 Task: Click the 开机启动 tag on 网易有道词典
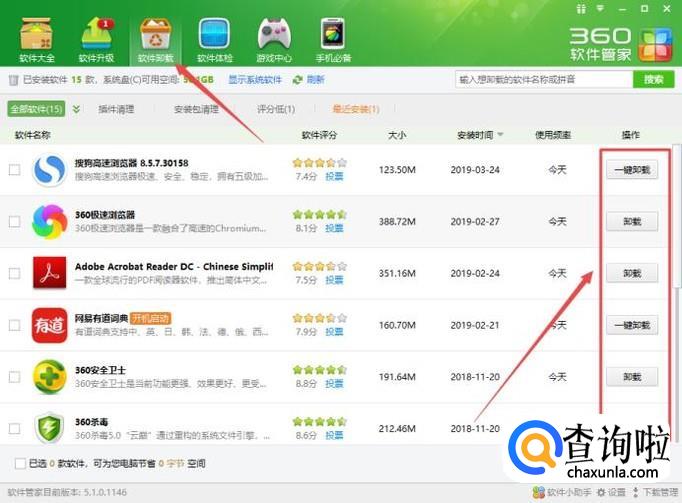tap(150, 318)
